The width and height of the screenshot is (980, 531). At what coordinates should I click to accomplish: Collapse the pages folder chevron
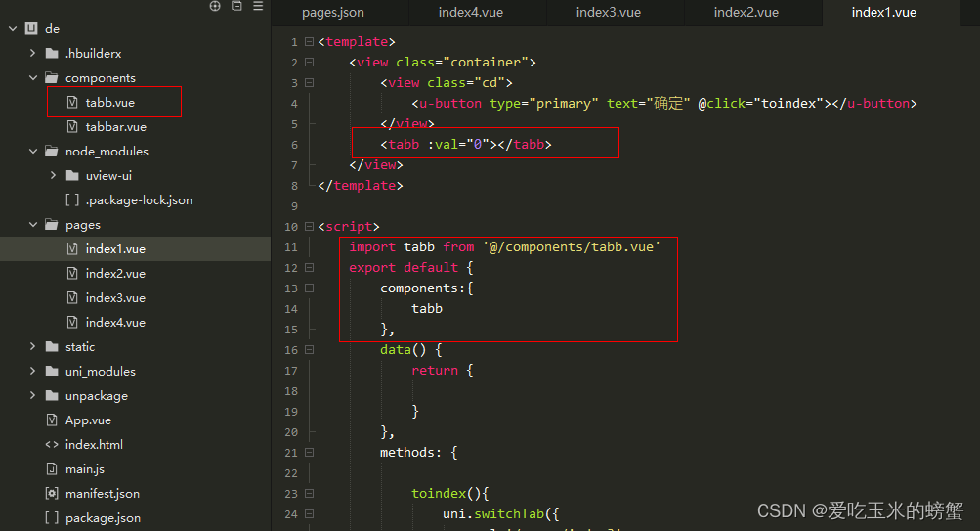click(x=33, y=225)
